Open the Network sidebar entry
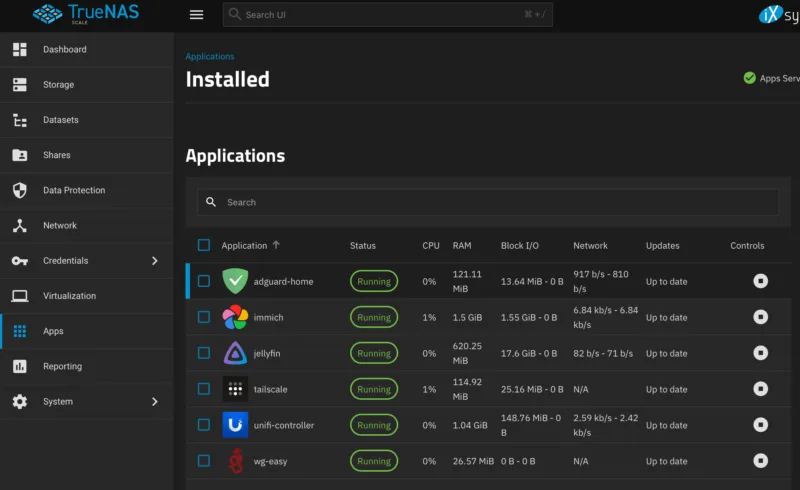 (x=87, y=226)
